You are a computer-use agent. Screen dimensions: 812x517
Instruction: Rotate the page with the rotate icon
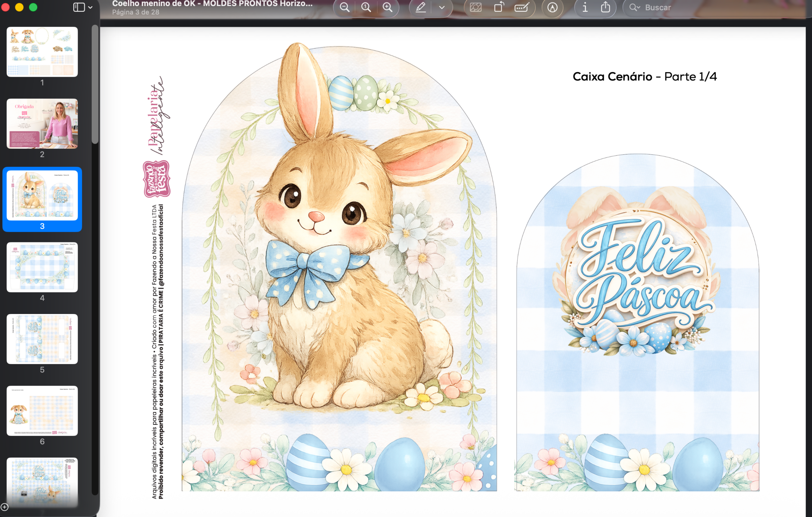coord(499,7)
